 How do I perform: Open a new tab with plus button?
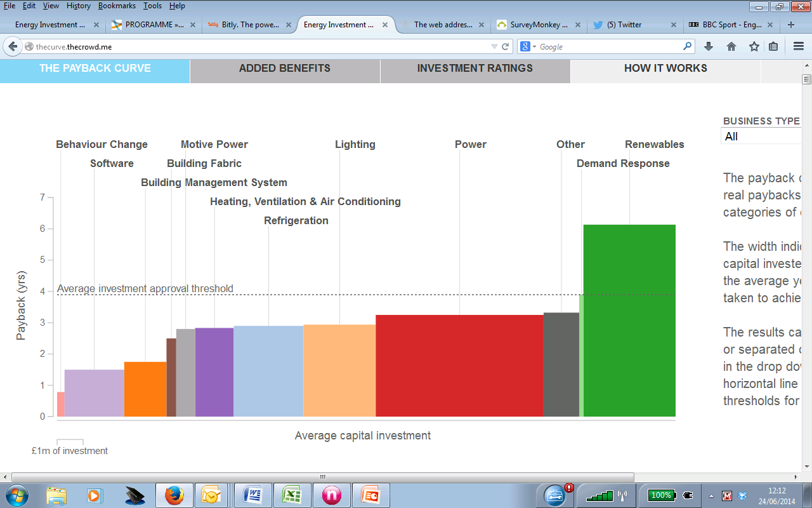[x=790, y=25]
